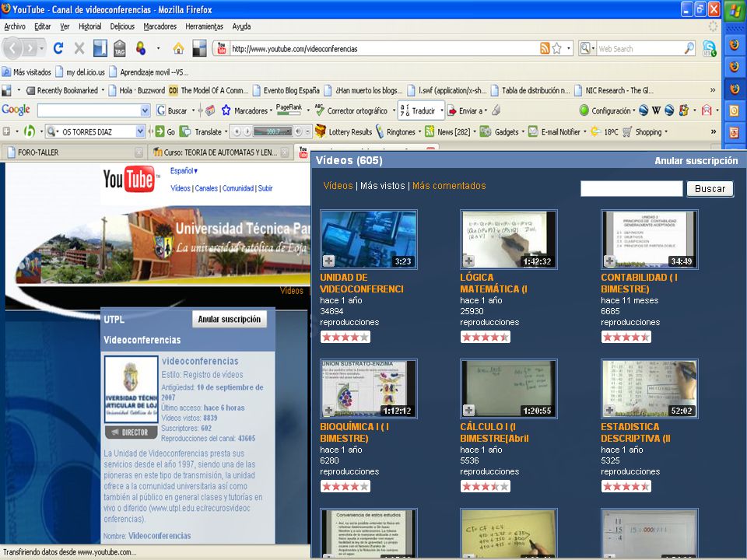Viewport: 747px width, 560px height.
Task: Click the Shopping cart toolbar icon
Action: pyautogui.click(x=627, y=131)
